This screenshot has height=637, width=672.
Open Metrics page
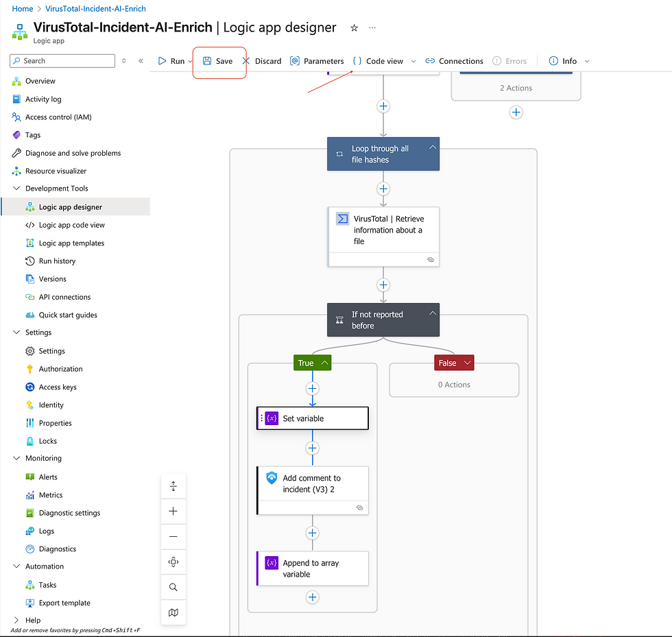coord(51,495)
